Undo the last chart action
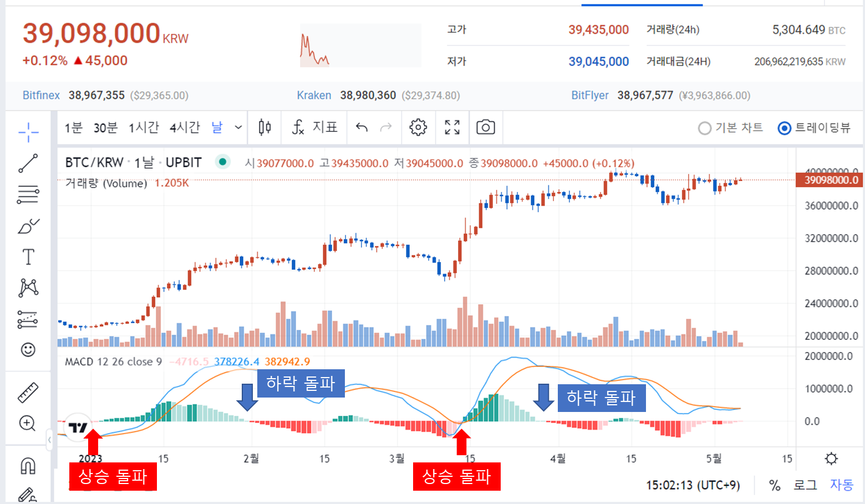Viewport: 865px width, 504px height. pos(362,128)
